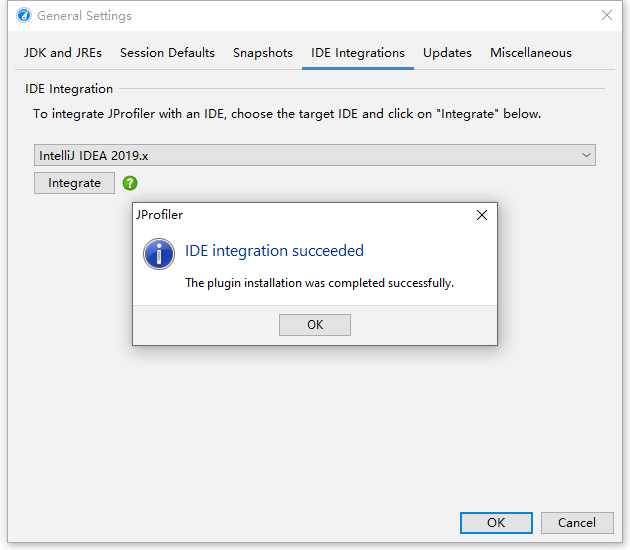The height and width of the screenshot is (550, 630).
Task: Click the green help question mark icon
Action: coord(130,183)
